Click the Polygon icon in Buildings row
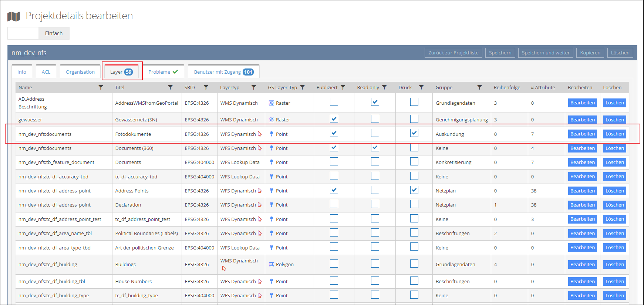 pyautogui.click(x=272, y=264)
